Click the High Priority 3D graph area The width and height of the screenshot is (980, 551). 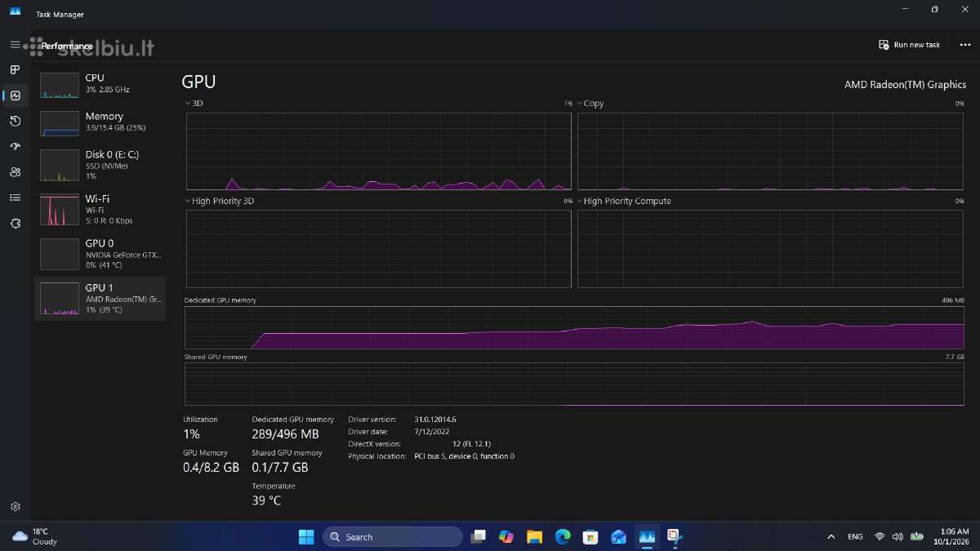pyautogui.click(x=379, y=248)
